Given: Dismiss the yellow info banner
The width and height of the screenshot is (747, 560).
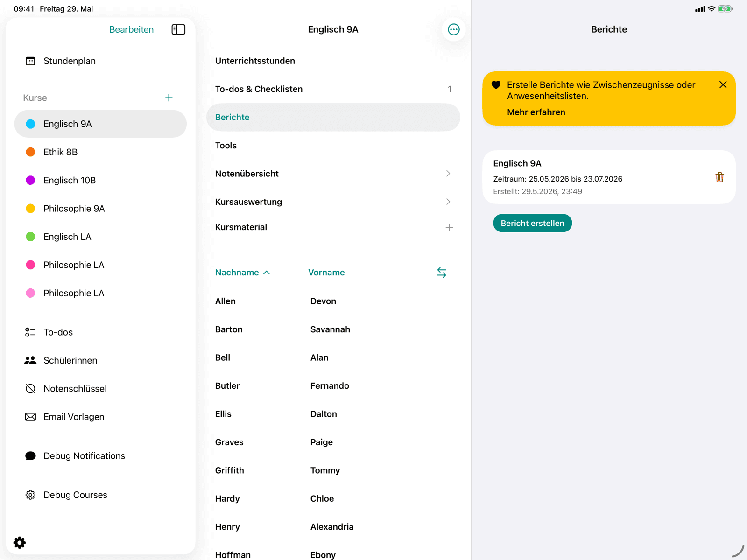Looking at the screenshot, I should click(723, 85).
